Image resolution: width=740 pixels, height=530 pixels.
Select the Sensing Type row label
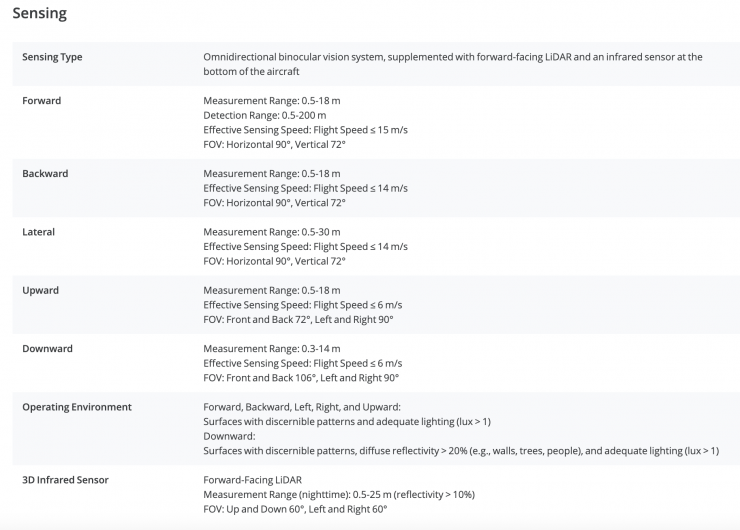[x=52, y=57]
